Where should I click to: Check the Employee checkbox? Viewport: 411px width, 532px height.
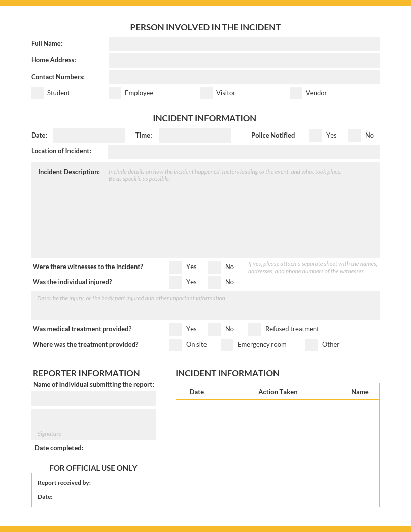[115, 93]
